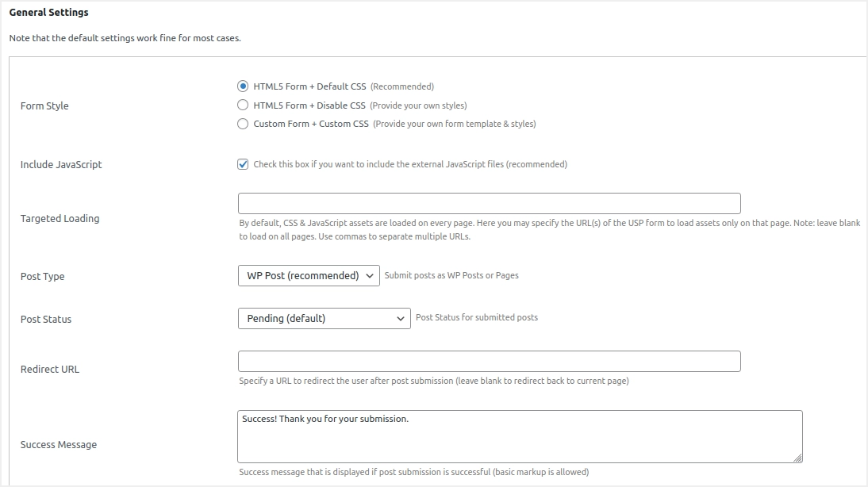The width and height of the screenshot is (868, 487).
Task: Select HTML5 Form + Default CSS radio option
Action: 243,86
